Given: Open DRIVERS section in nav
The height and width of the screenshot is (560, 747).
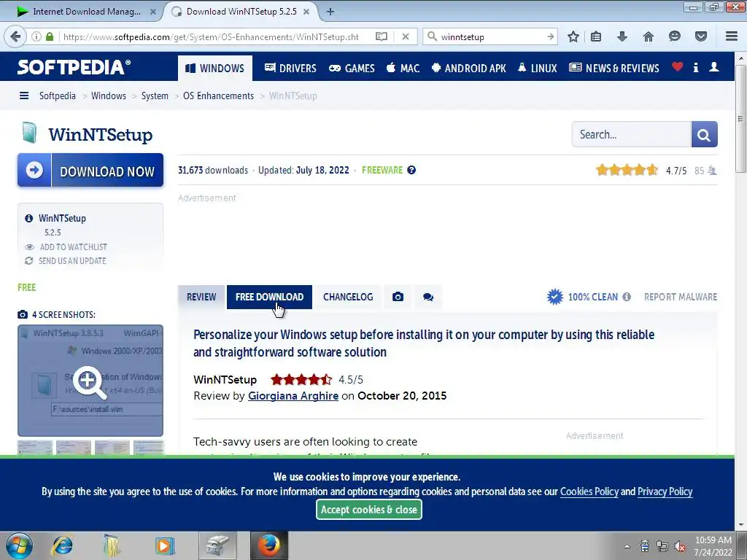Looking at the screenshot, I should [290, 68].
